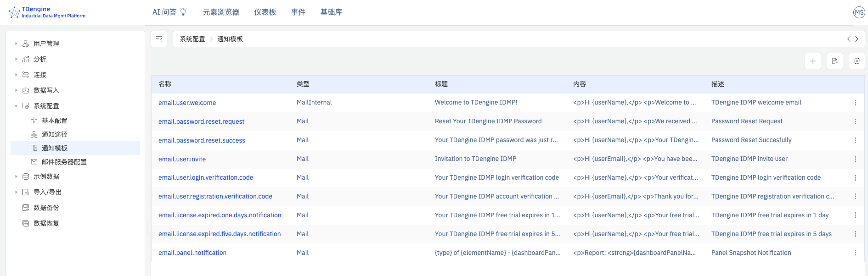Click the MailInternal type cell

point(314,102)
